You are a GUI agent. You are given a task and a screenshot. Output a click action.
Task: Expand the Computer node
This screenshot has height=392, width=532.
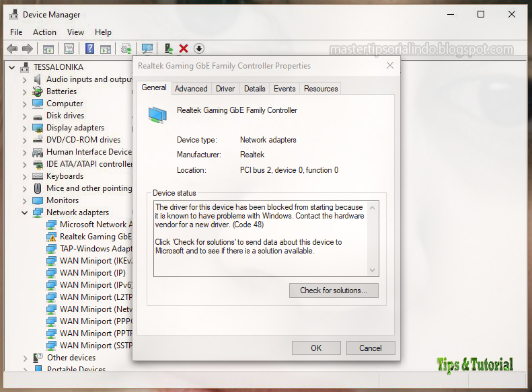pos(24,104)
